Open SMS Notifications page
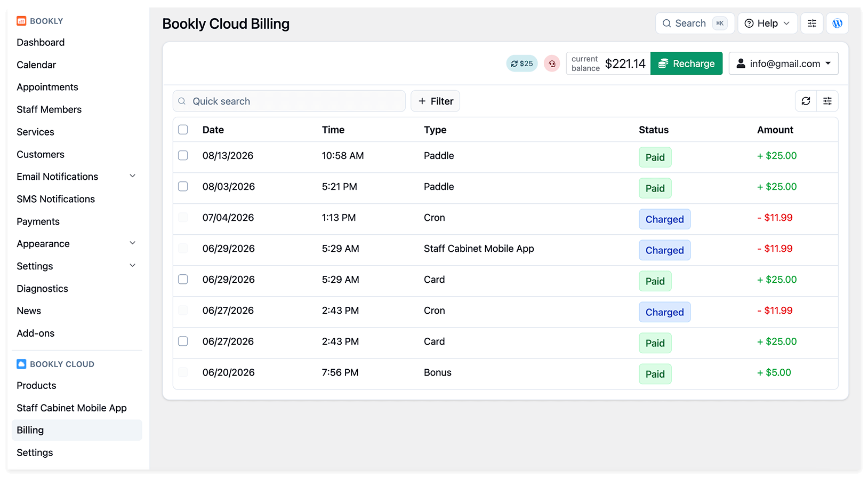Image resolution: width=868 pixels, height=477 pixels. 56,199
